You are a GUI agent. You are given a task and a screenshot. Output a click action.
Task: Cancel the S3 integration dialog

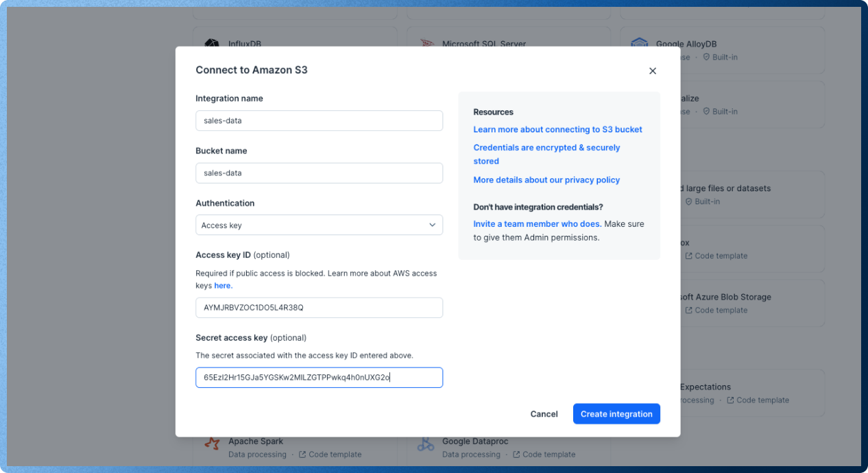click(544, 414)
